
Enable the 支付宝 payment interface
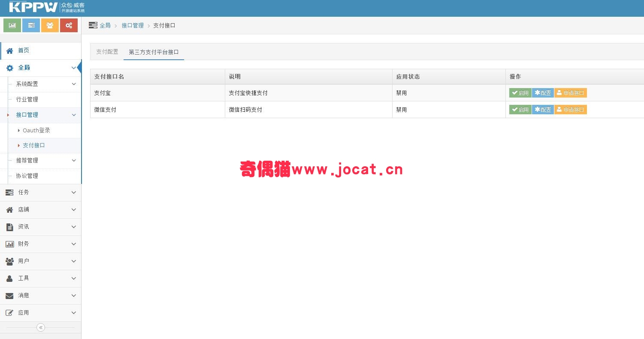[520, 93]
